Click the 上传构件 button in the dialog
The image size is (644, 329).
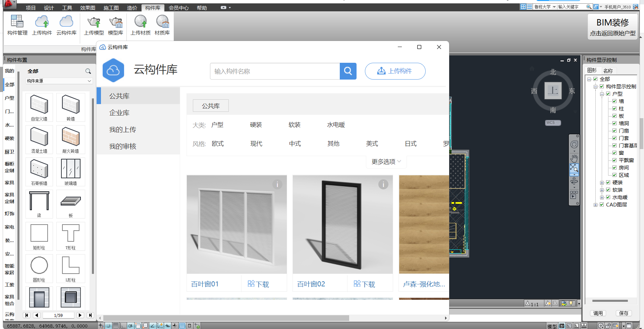coord(395,71)
